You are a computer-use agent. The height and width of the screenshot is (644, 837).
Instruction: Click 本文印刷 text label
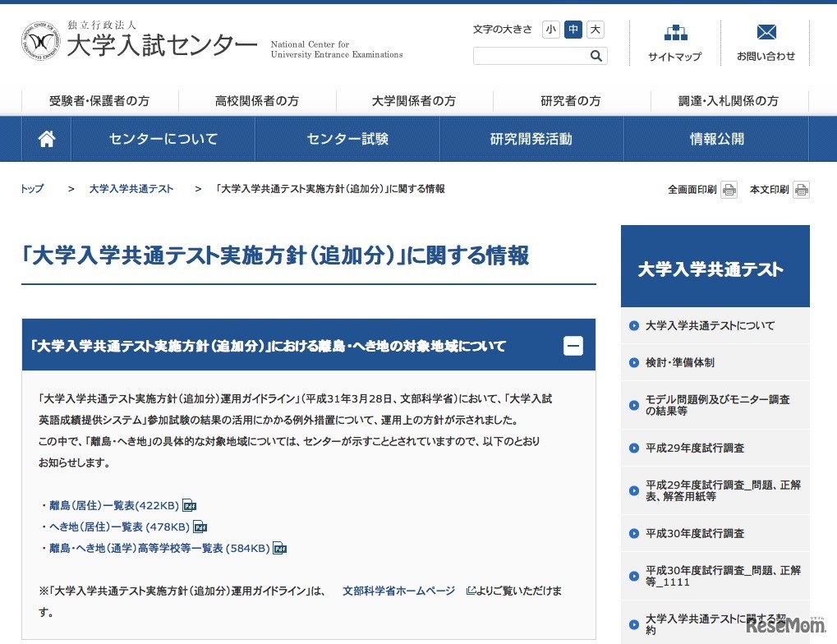769,190
